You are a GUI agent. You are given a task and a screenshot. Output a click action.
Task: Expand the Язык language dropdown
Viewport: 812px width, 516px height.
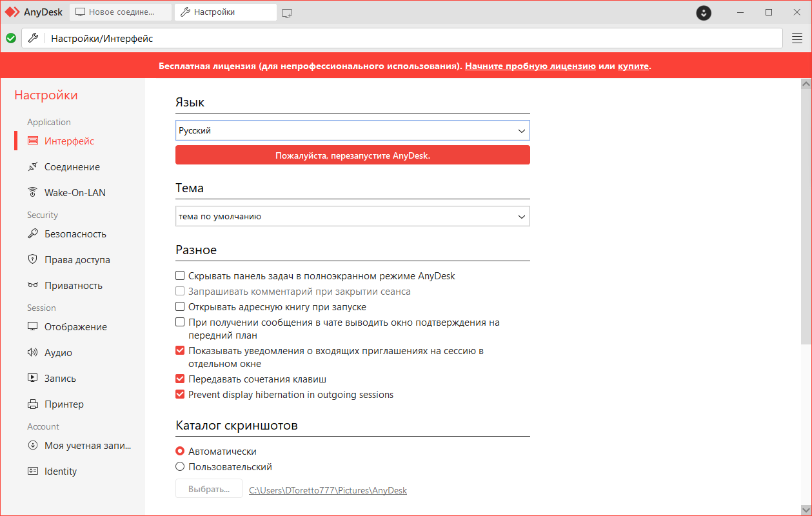pyautogui.click(x=353, y=131)
